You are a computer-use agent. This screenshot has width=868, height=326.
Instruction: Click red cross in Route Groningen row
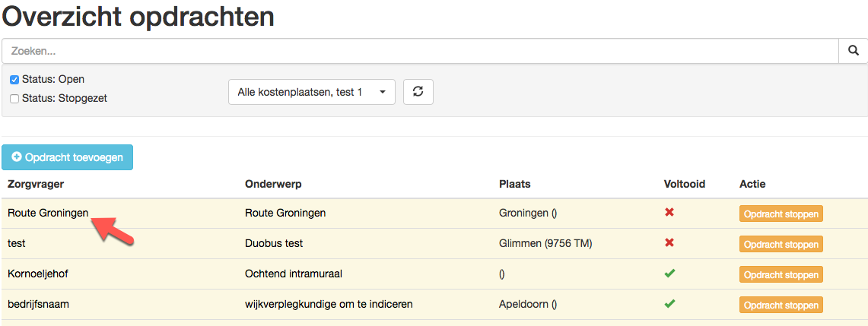(669, 211)
